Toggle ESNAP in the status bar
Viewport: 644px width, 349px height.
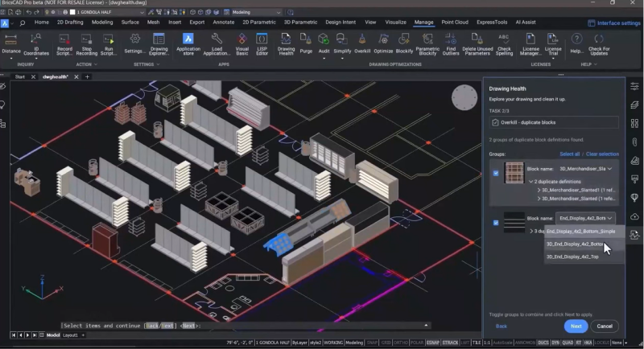point(432,343)
